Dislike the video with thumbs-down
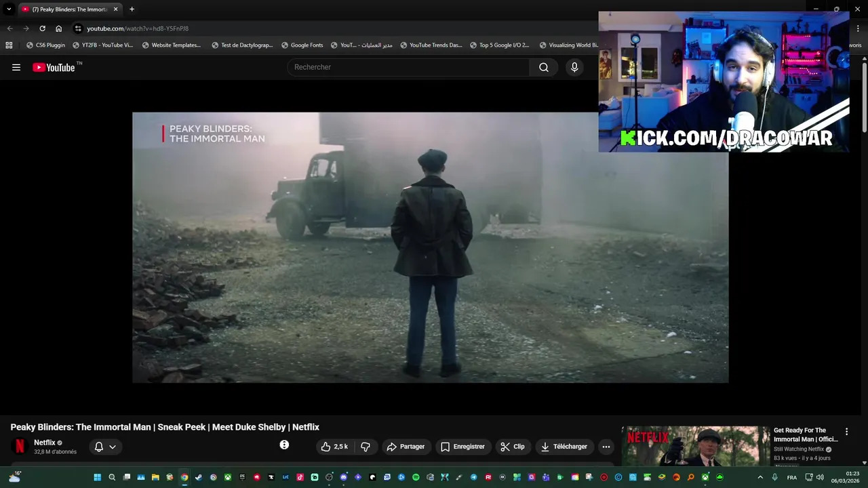The height and width of the screenshot is (488, 868). point(366,447)
